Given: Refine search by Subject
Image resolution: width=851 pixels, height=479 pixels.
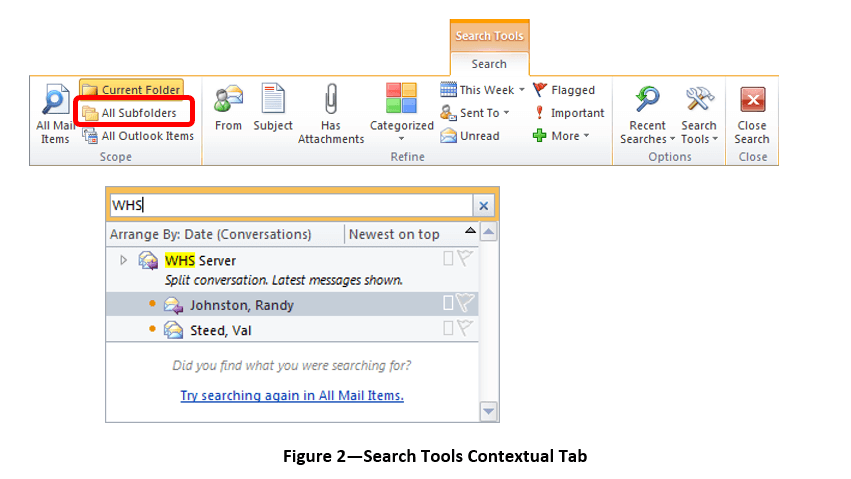Looking at the screenshot, I should [273, 108].
